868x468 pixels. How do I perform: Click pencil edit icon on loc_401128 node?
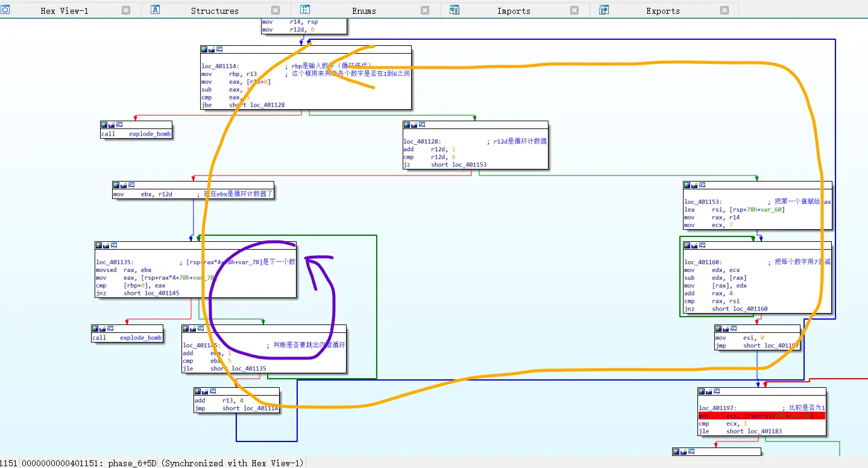tap(415, 125)
